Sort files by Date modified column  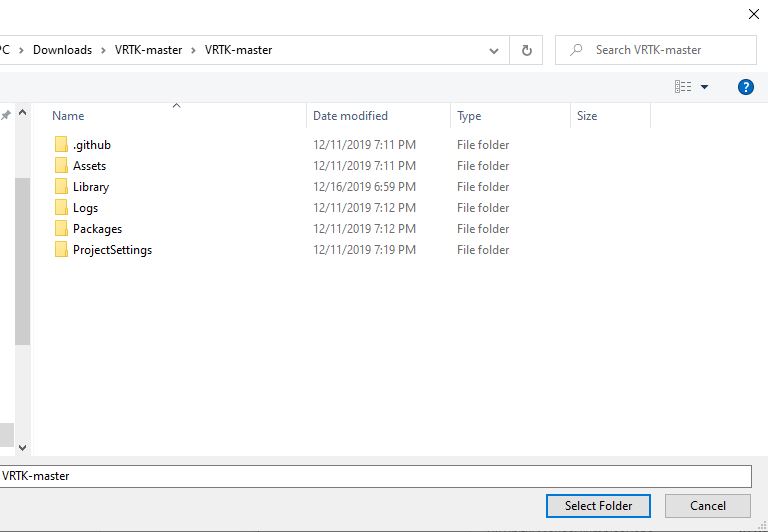tap(350, 116)
